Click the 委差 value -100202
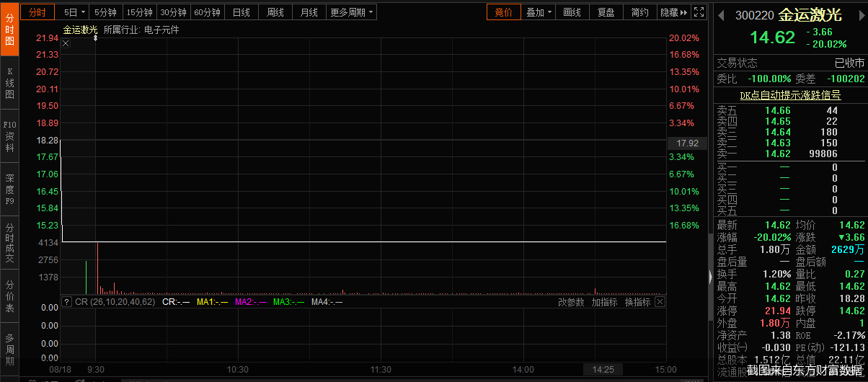 click(846, 79)
